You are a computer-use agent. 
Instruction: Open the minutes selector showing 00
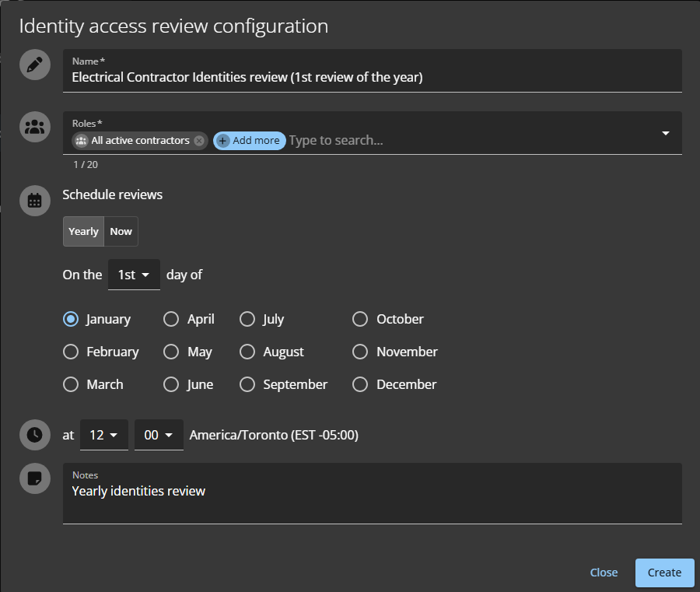pos(158,435)
